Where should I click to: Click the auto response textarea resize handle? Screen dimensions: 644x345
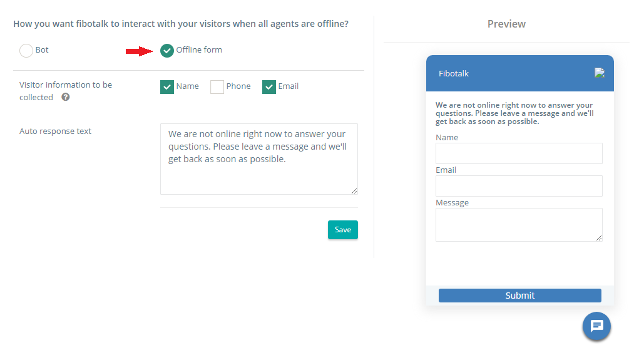click(354, 191)
